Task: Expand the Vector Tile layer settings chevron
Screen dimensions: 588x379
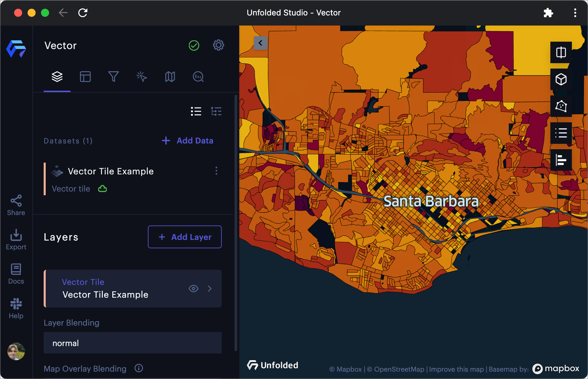Action: pyautogui.click(x=210, y=289)
